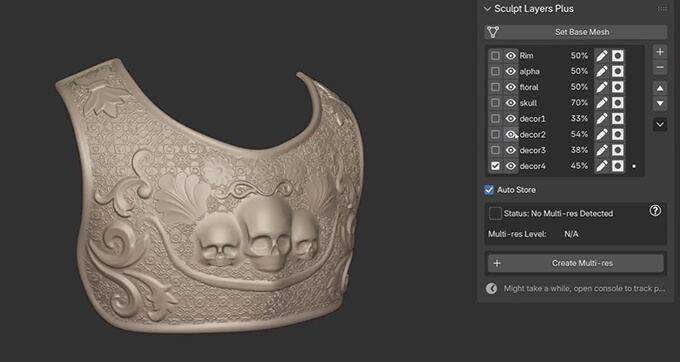Remove the selected layer with minus button
680x362 pixels.
coord(660,68)
